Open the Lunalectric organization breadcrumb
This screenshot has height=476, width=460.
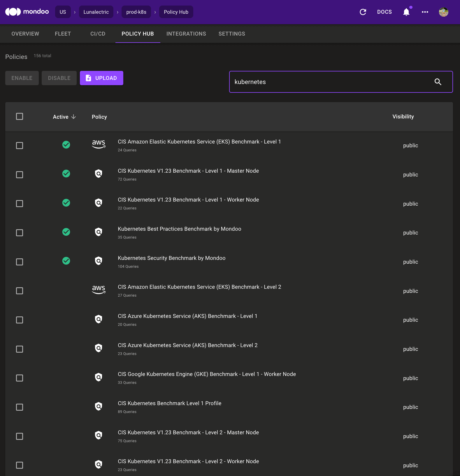tap(96, 12)
